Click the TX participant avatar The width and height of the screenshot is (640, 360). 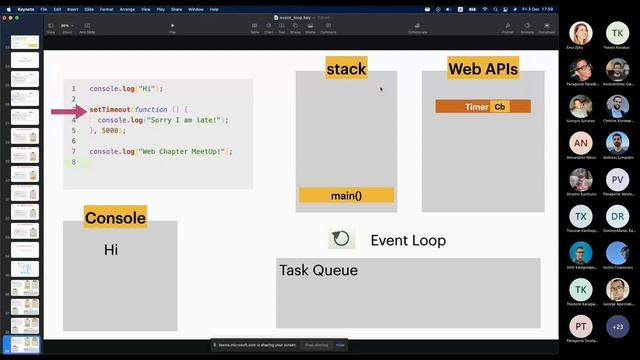(580, 216)
